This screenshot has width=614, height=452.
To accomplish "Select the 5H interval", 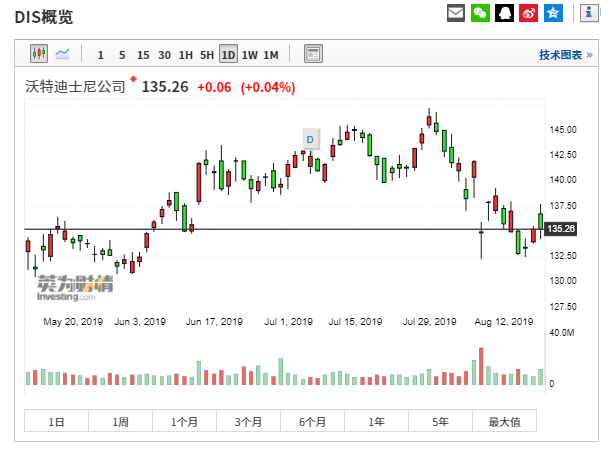I will pyautogui.click(x=207, y=55).
